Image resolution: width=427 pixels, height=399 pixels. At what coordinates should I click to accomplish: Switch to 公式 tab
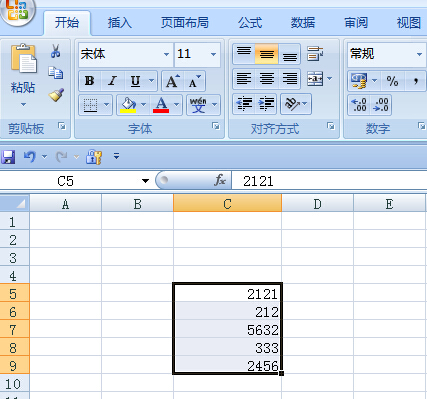click(x=250, y=23)
